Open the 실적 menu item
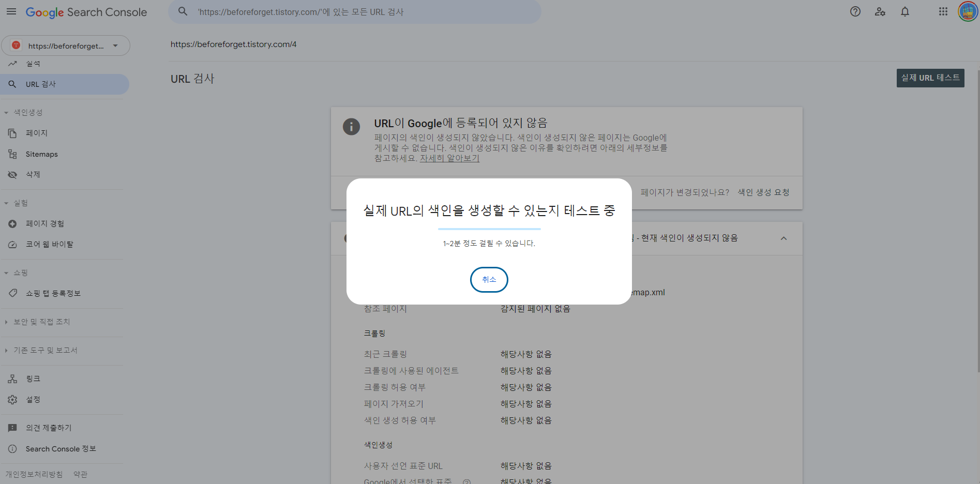This screenshot has height=484, width=980. [65, 64]
